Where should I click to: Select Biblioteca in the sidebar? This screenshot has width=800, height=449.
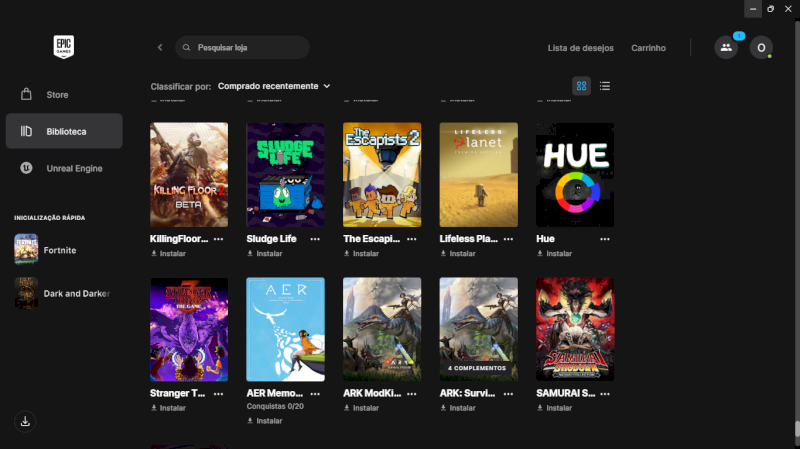[x=64, y=131]
